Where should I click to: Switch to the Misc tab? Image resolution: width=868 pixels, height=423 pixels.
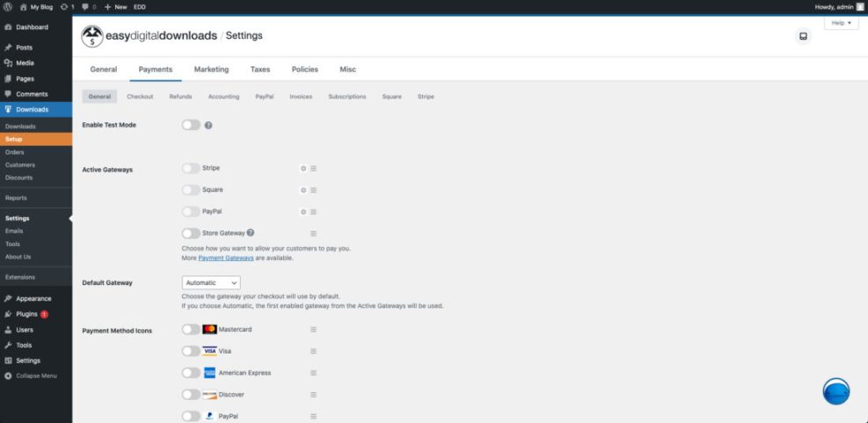(347, 69)
